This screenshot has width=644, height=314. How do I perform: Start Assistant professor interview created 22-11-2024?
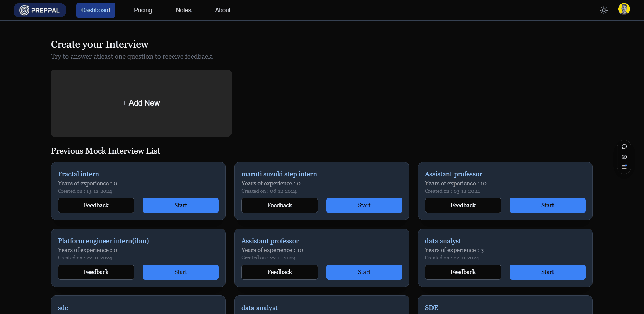(x=364, y=272)
